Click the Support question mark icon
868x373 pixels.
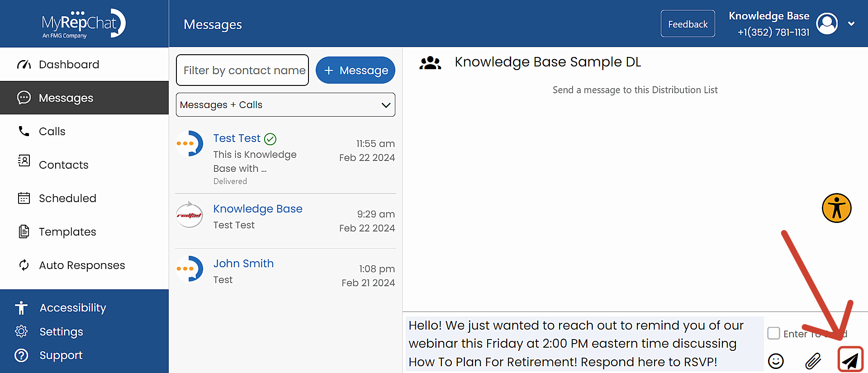pos(21,355)
